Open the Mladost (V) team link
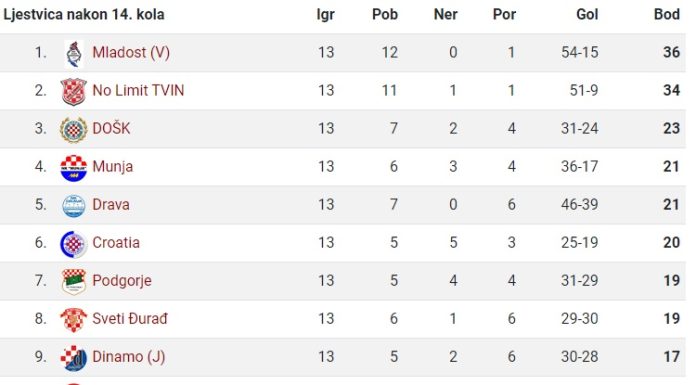 coord(131,52)
